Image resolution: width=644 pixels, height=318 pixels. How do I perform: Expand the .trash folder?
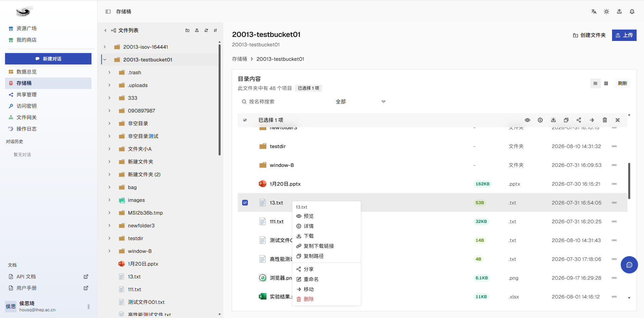pyautogui.click(x=109, y=72)
